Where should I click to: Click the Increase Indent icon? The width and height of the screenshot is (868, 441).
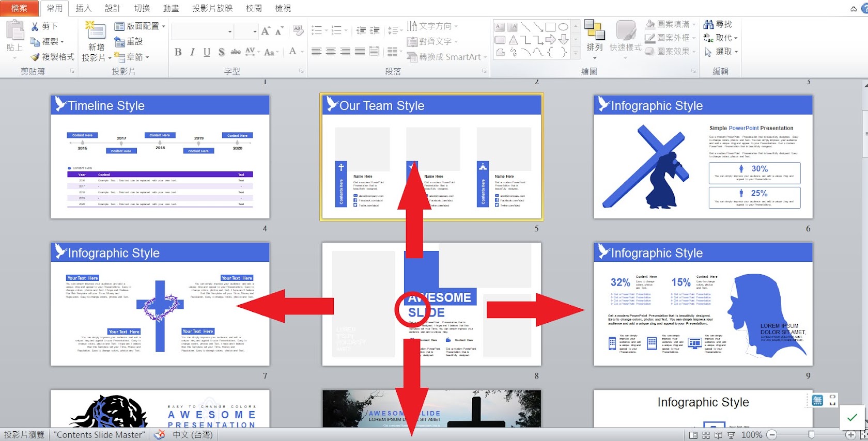click(x=375, y=31)
